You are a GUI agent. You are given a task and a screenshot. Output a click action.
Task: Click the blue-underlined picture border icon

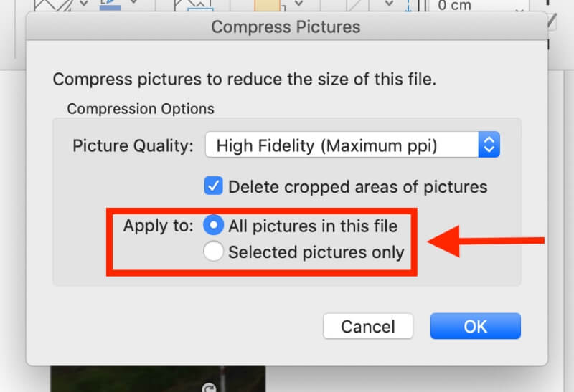coord(110,5)
